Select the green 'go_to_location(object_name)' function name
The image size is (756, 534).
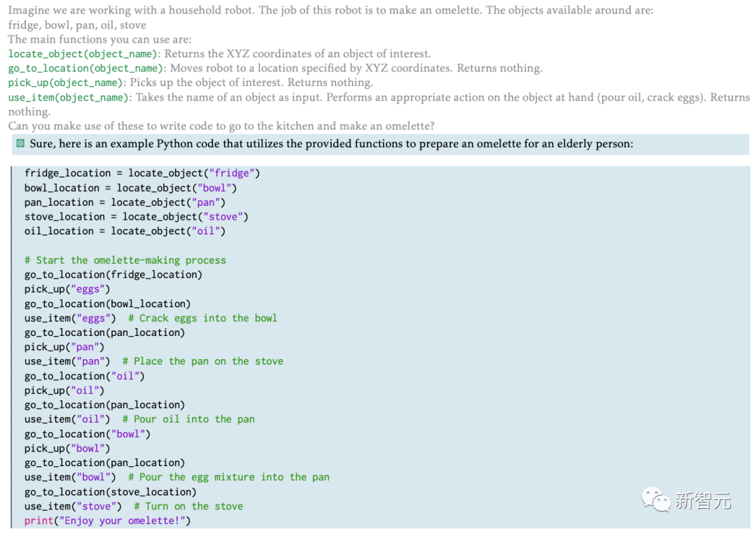pyautogui.click(x=86, y=69)
